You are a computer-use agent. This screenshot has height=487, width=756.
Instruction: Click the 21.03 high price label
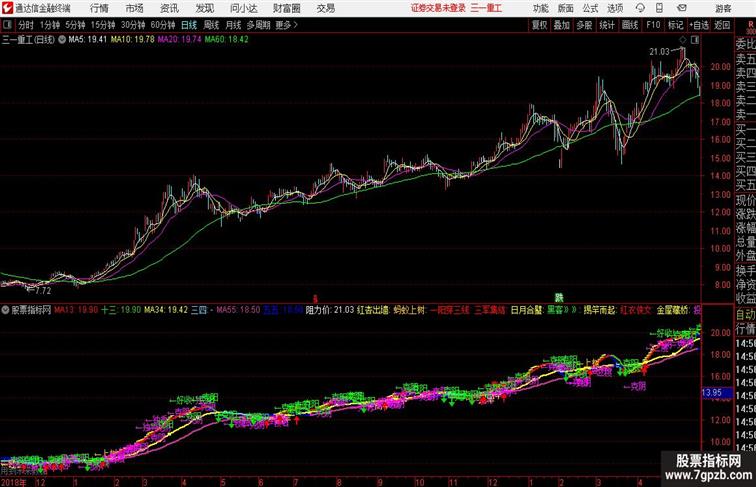point(659,52)
